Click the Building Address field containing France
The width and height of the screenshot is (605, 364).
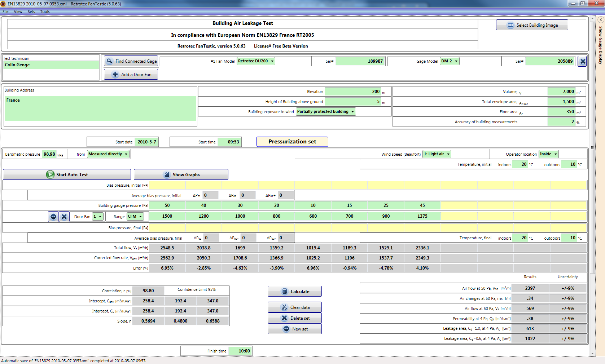pos(100,108)
